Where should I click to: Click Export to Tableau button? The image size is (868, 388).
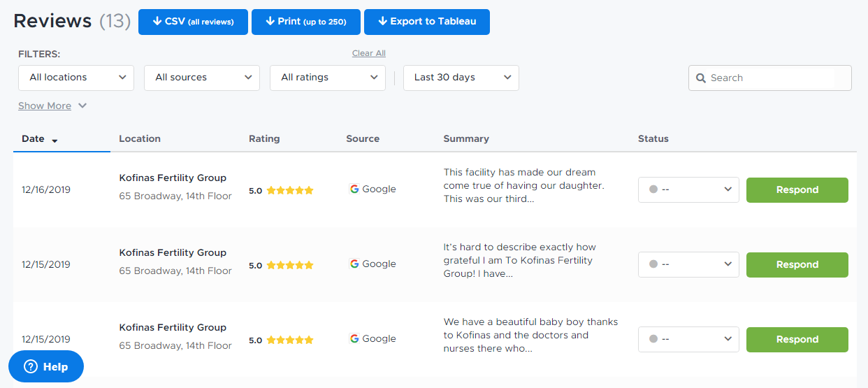tap(426, 22)
